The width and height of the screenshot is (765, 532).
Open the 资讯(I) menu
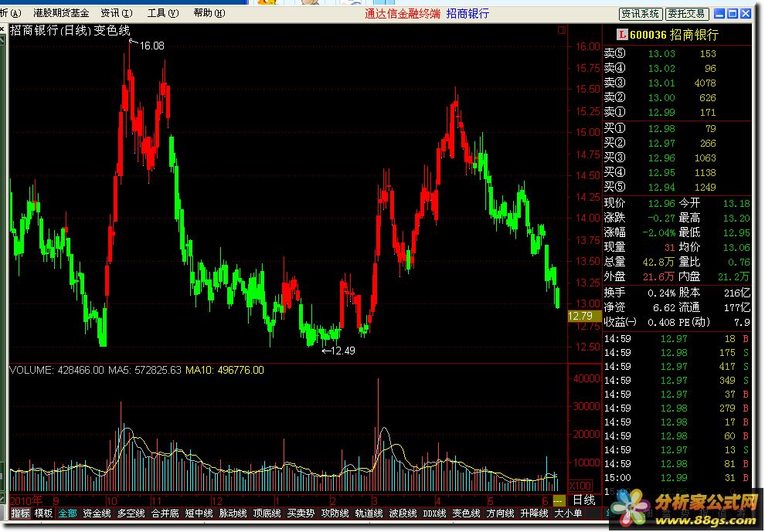coord(117,13)
